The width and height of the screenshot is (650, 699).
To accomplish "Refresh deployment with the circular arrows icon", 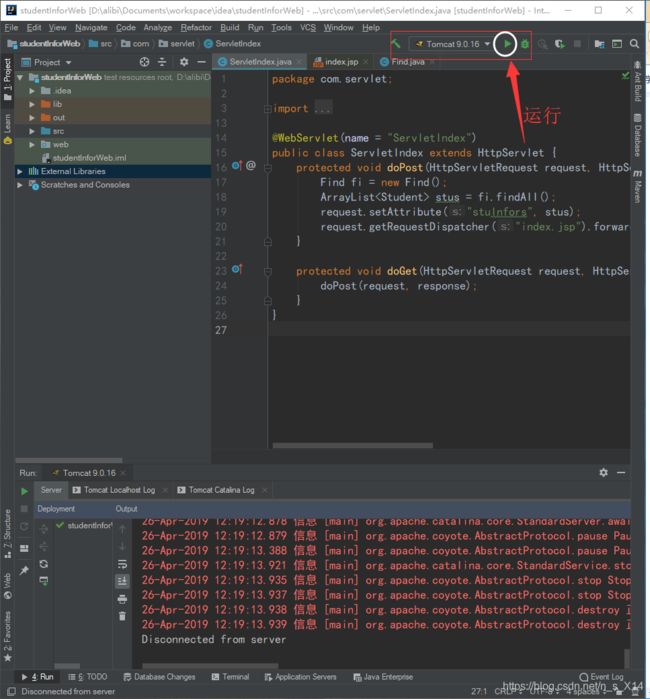I will (x=44, y=564).
